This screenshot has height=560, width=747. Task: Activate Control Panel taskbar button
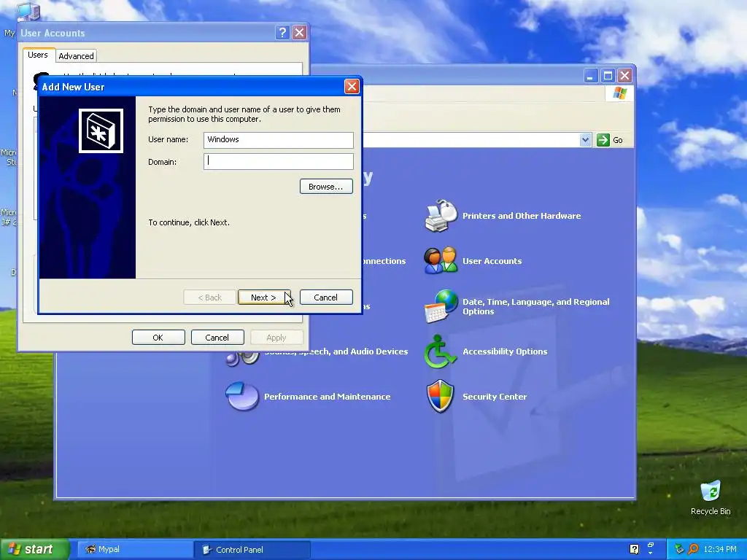click(252, 550)
